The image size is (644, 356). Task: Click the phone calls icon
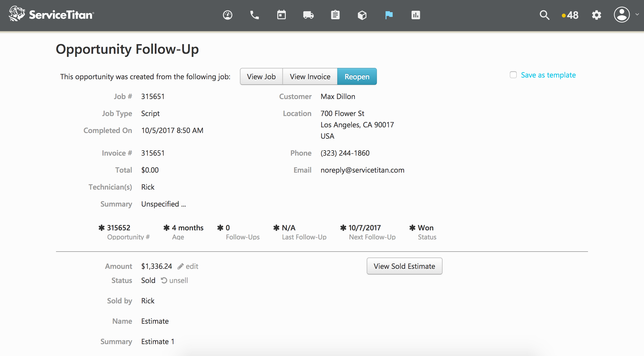pos(254,15)
